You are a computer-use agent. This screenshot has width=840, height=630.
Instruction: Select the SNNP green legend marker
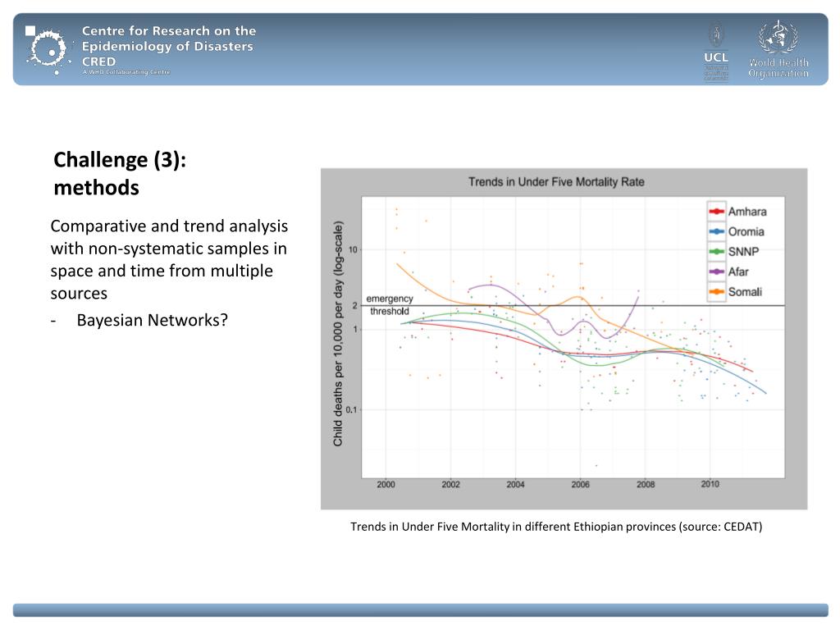click(716, 252)
